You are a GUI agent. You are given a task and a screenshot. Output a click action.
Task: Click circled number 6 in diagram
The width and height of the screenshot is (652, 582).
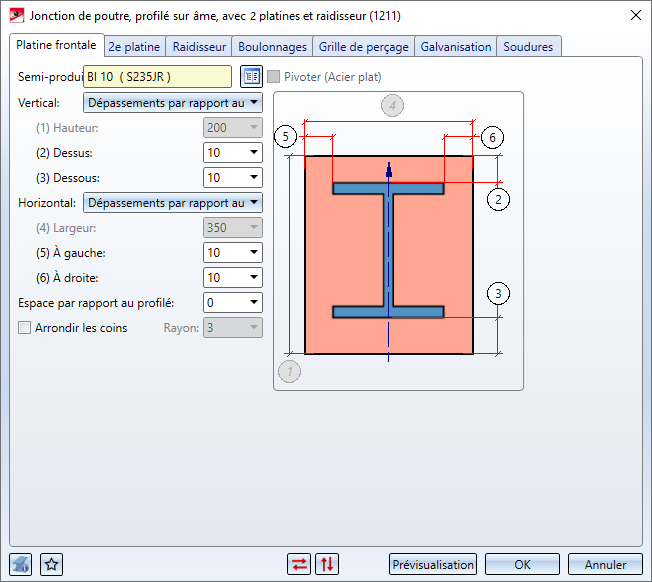(492, 137)
